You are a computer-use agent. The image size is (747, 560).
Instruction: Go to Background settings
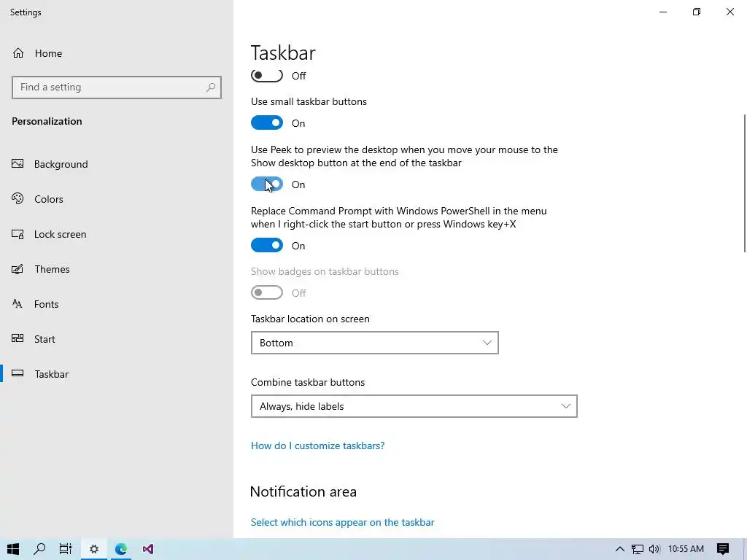click(61, 164)
